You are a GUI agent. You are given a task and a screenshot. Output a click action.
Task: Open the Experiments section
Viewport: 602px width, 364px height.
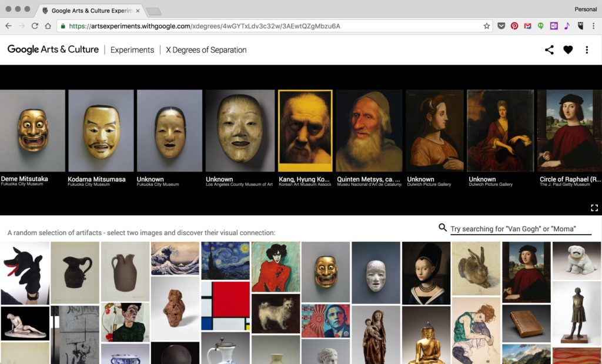point(132,50)
